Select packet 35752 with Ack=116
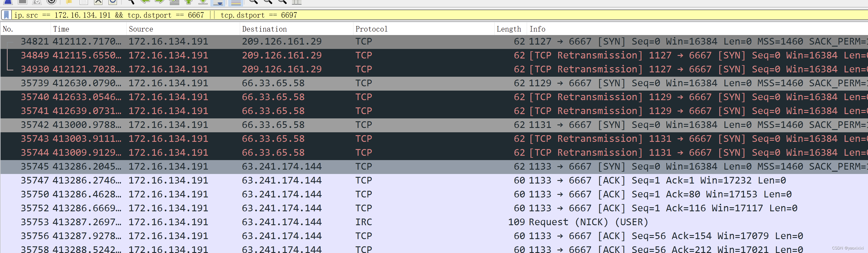Screen dimensions: 868x253 434,208
